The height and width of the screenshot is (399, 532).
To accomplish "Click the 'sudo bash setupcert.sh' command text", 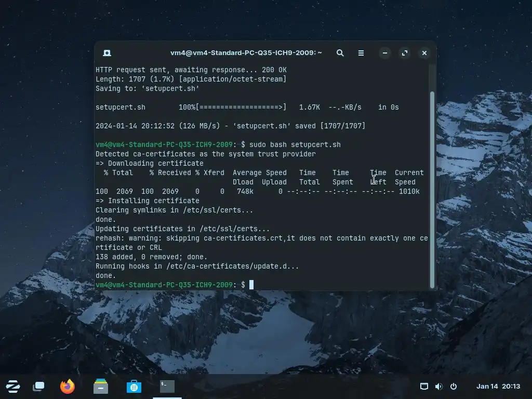I will [295, 144].
